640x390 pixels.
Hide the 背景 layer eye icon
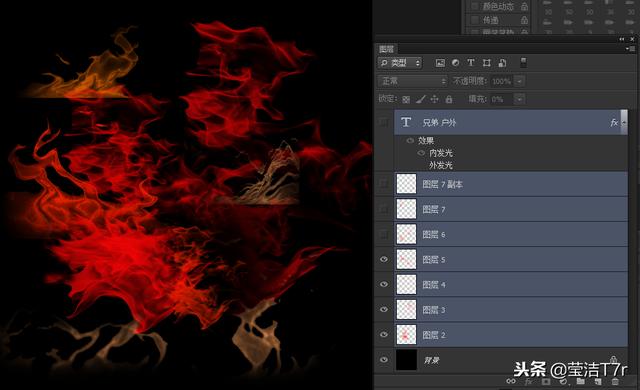click(x=384, y=360)
